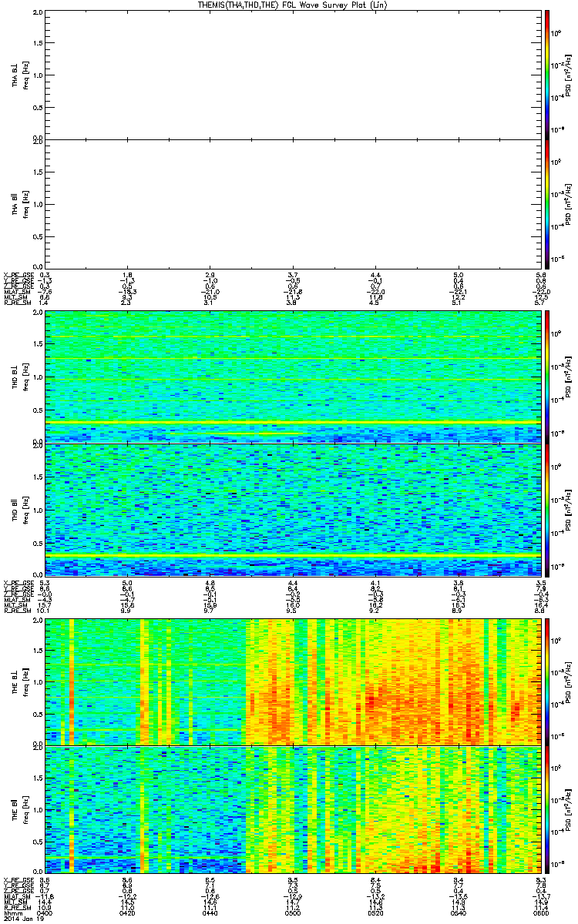Click the yellow 0.3 Hz line in THD BL panel
578x924 pixels.
tap(293, 423)
